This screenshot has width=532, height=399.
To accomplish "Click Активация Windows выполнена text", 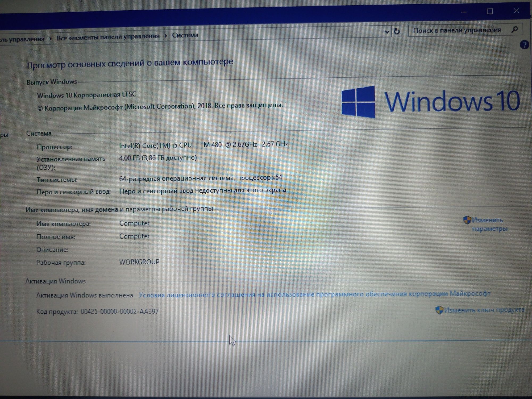I will pyautogui.click(x=85, y=295).
